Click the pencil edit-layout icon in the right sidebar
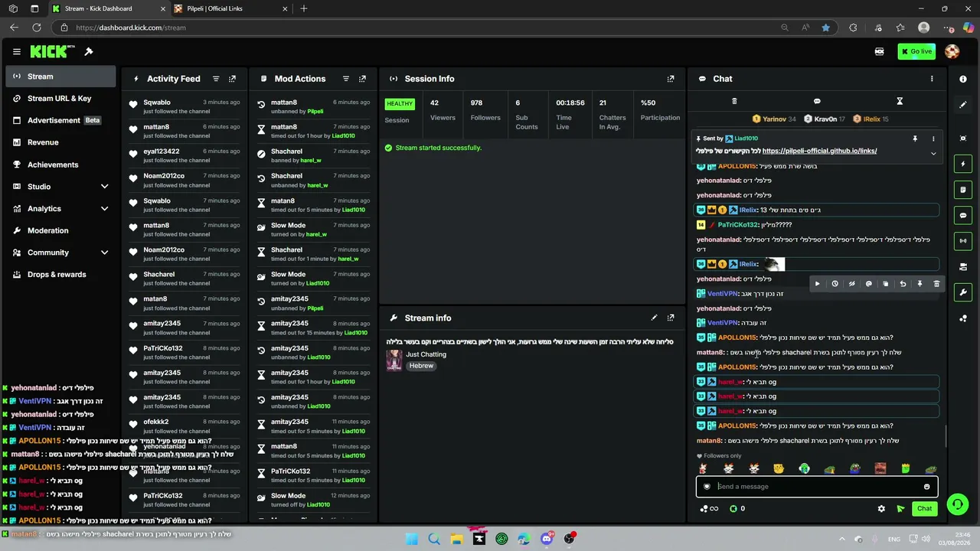Image resolution: width=980 pixels, height=551 pixels. (963, 105)
